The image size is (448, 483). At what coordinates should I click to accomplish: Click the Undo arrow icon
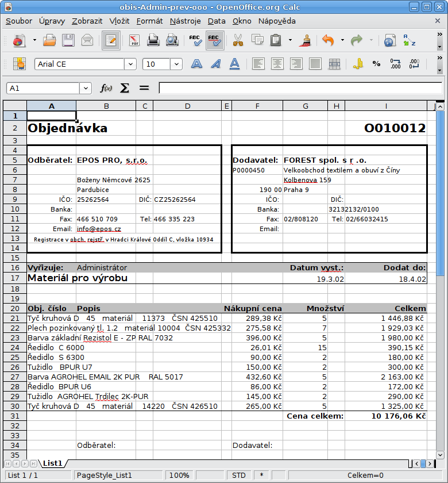coord(328,41)
